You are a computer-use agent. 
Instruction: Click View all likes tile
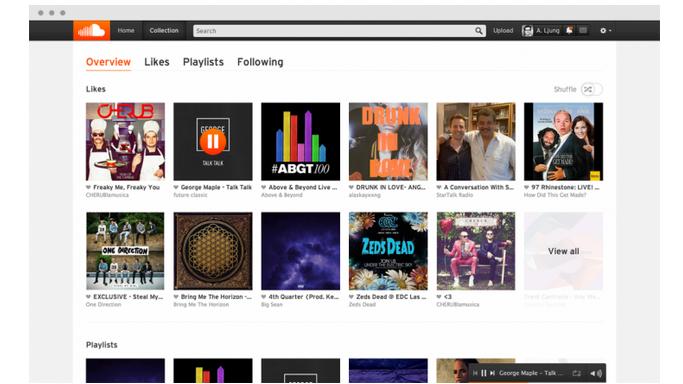(x=563, y=251)
